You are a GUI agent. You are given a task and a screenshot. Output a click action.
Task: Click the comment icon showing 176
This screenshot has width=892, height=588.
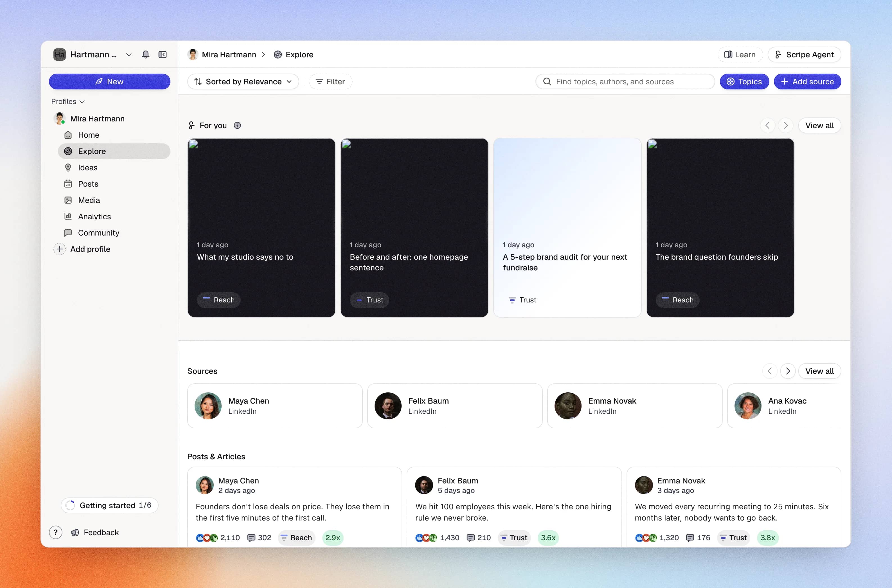pyautogui.click(x=690, y=538)
